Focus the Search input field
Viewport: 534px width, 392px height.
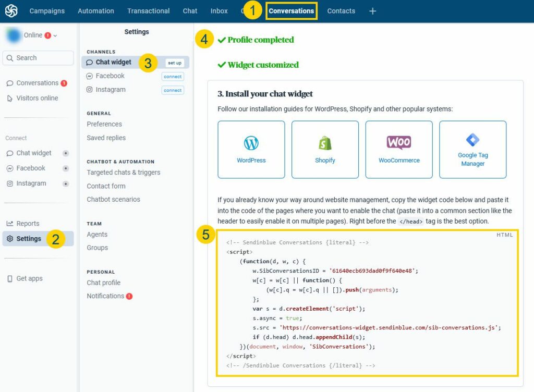point(38,58)
